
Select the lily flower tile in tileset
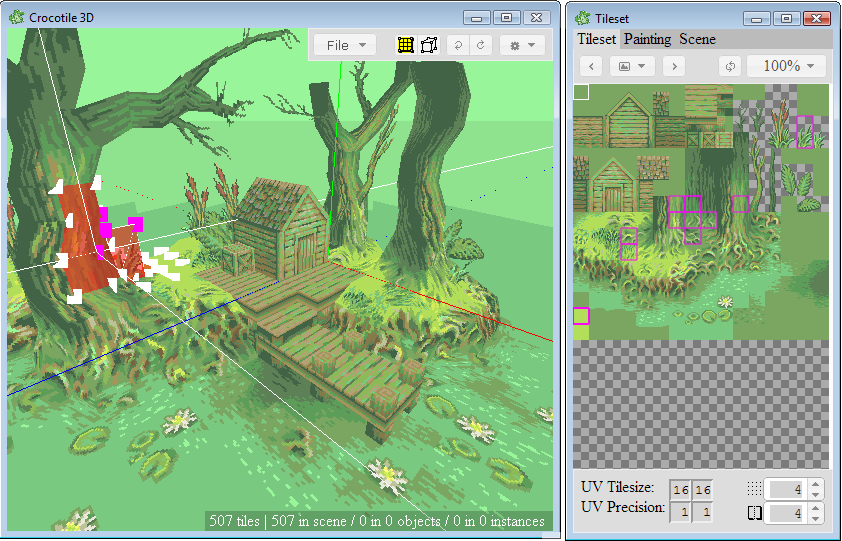(x=725, y=301)
